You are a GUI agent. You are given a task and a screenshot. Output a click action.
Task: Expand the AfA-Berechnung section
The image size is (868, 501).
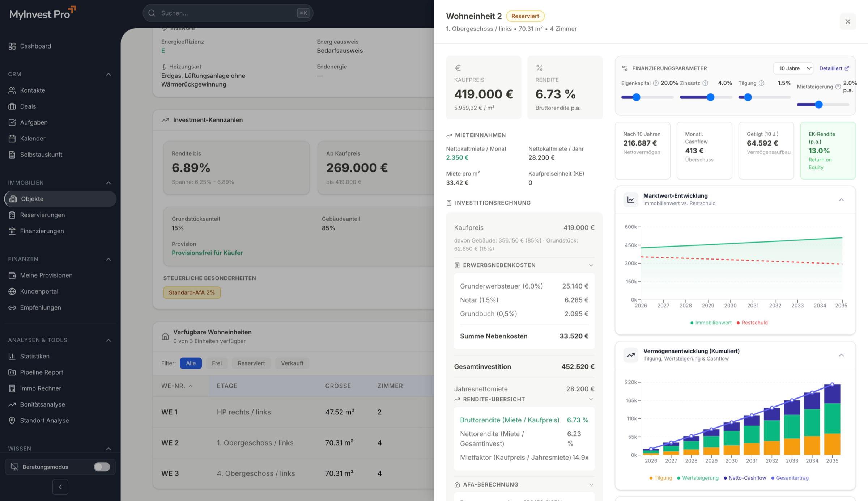591,484
